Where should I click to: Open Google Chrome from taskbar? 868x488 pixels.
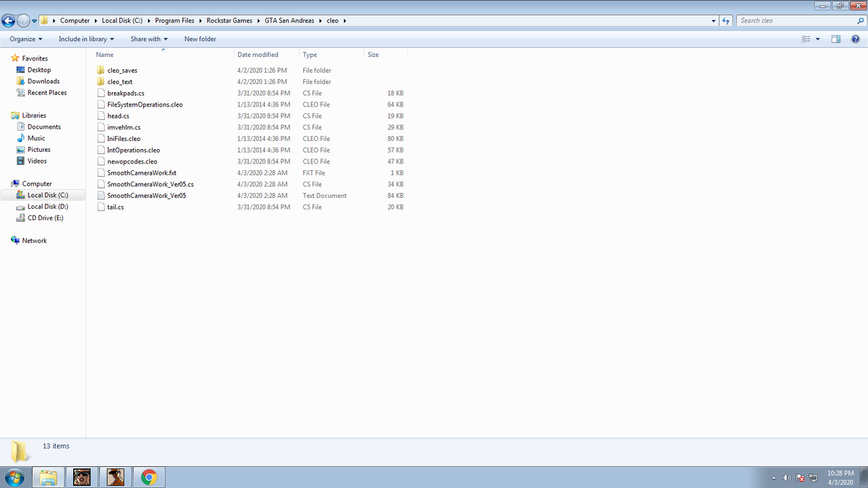(x=149, y=477)
